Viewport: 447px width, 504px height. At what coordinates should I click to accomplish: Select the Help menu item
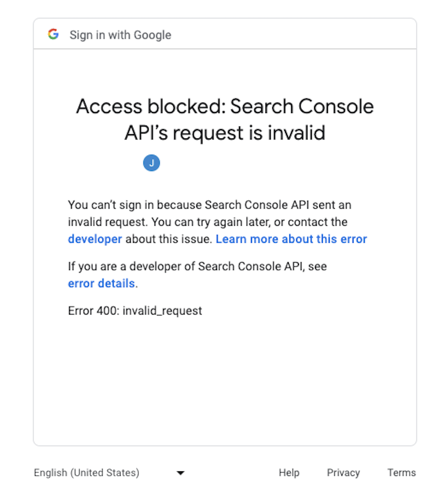coord(289,473)
